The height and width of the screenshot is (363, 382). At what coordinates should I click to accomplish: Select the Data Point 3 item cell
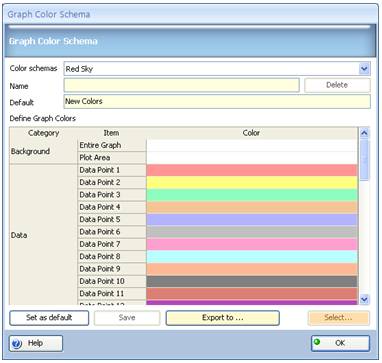112,195
